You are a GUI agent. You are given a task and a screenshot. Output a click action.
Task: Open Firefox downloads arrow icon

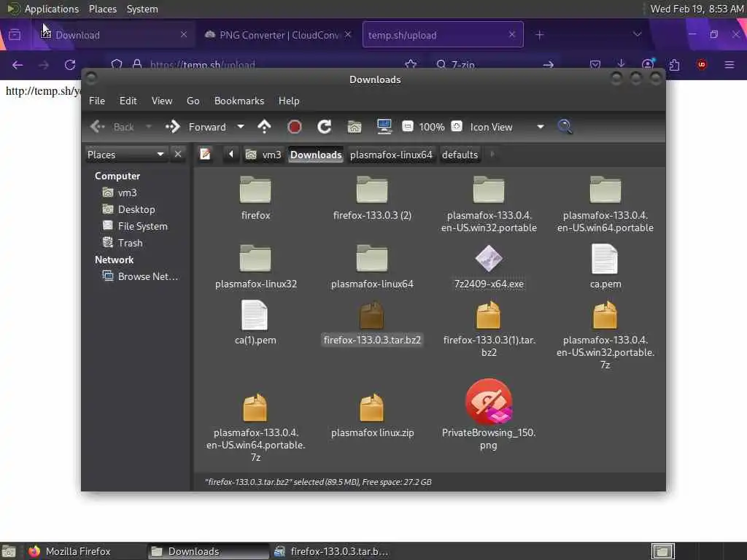(621, 64)
